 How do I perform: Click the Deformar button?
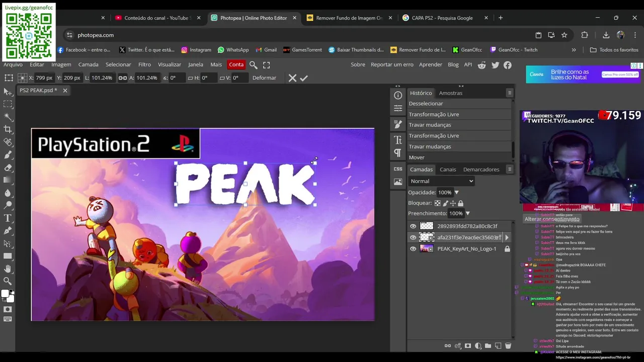pyautogui.click(x=264, y=78)
